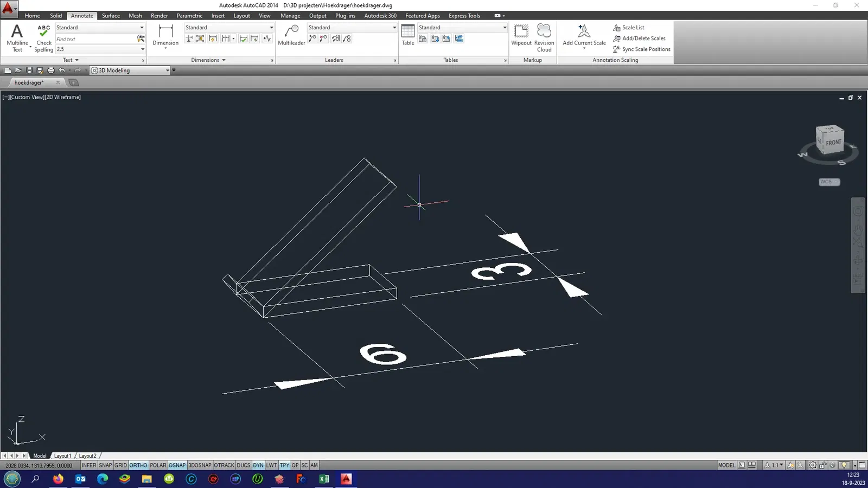Open Firefox from the taskbar

click(58, 479)
